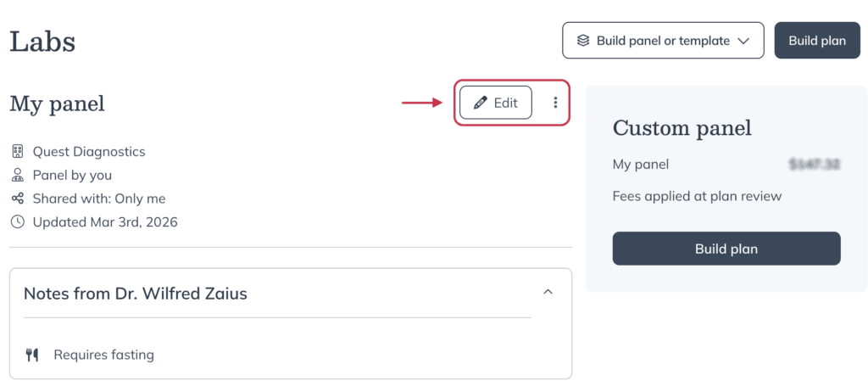The width and height of the screenshot is (868, 392).
Task: Click Build plan in the top header
Action: (817, 41)
